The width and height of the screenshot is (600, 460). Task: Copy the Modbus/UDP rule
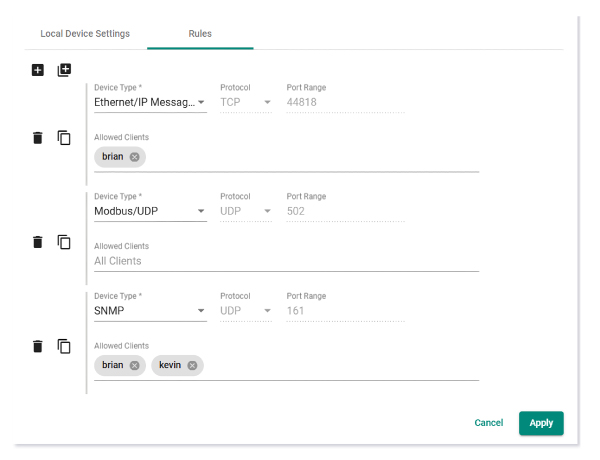tap(64, 242)
